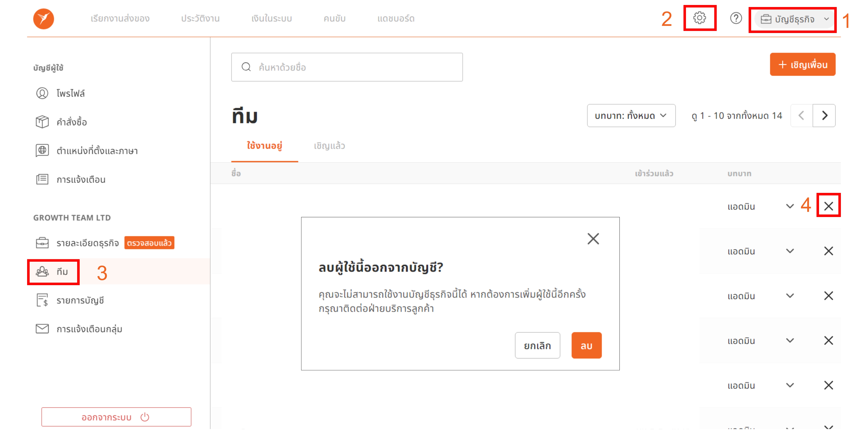868x434 pixels.
Task: Open เงินในระบบ from the top menu
Action: coord(272,19)
